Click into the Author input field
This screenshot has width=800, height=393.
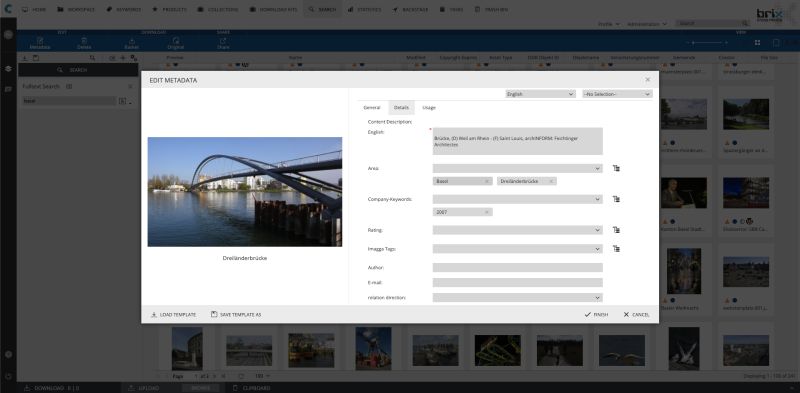[x=517, y=267]
